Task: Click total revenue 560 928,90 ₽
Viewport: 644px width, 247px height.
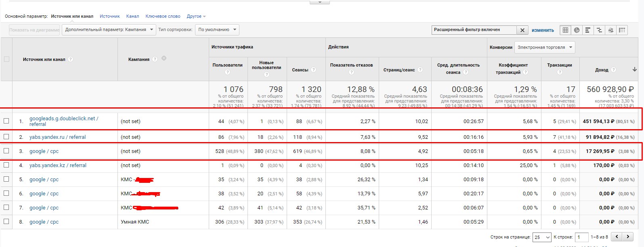Action: point(607,89)
